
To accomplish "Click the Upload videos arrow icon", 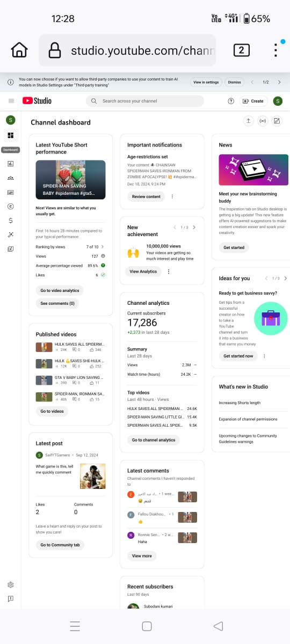I will click(x=249, y=121).
